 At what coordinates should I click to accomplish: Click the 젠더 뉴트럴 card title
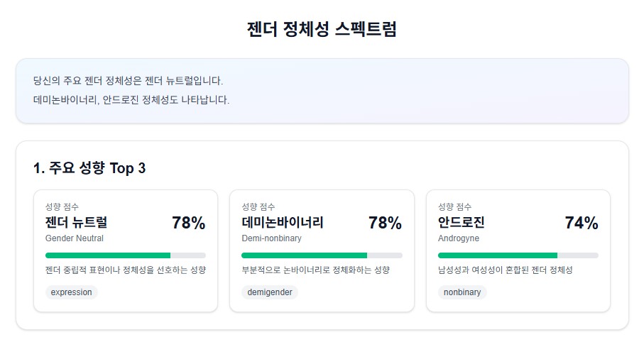click(x=76, y=223)
